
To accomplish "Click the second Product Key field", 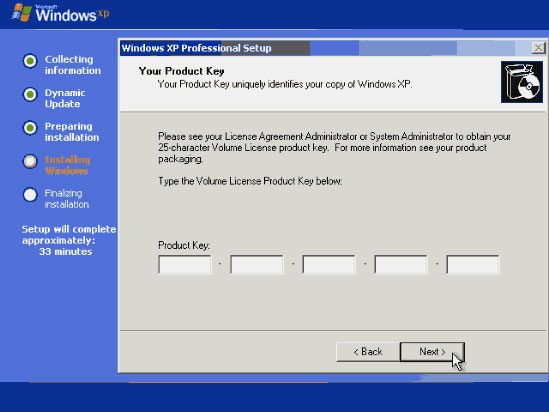I will (x=257, y=265).
